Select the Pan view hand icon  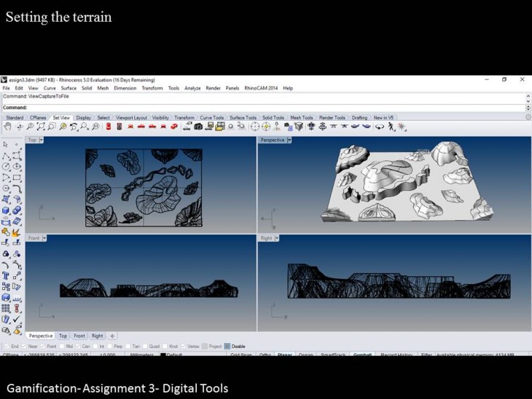(x=7, y=127)
